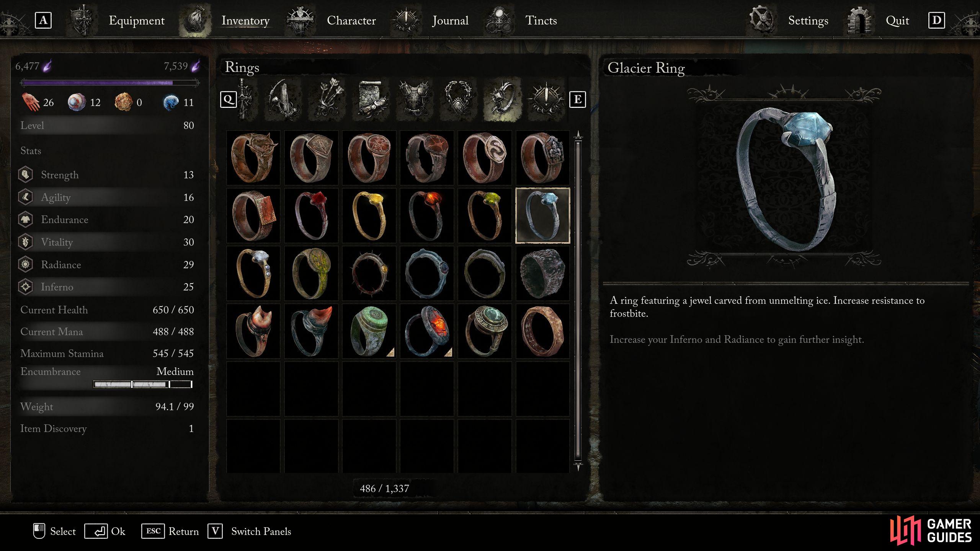Select the weapons category sword icon
Screen dimensions: 980x551
coord(245,99)
